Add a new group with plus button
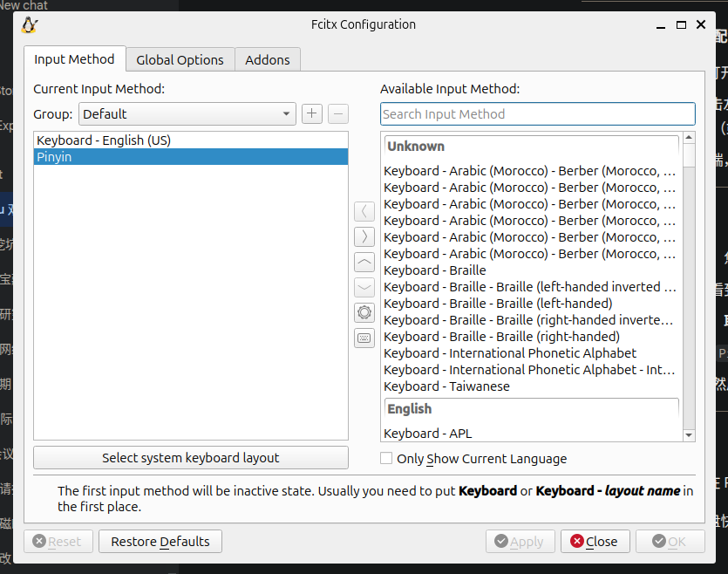Image resolution: width=728 pixels, height=574 pixels. click(312, 114)
